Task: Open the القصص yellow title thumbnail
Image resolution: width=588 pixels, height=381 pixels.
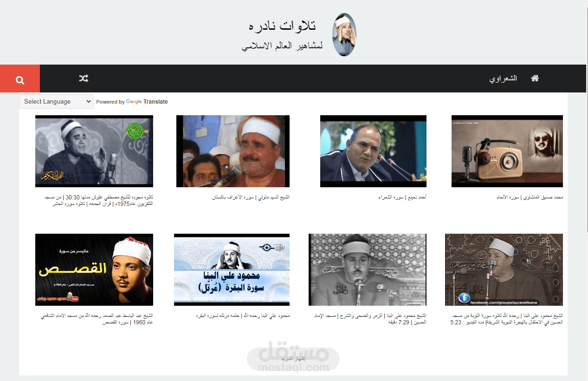Action: tap(94, 269)
